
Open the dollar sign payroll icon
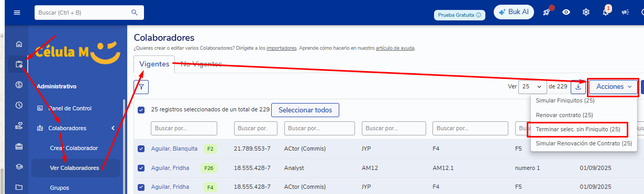(19, 85)
